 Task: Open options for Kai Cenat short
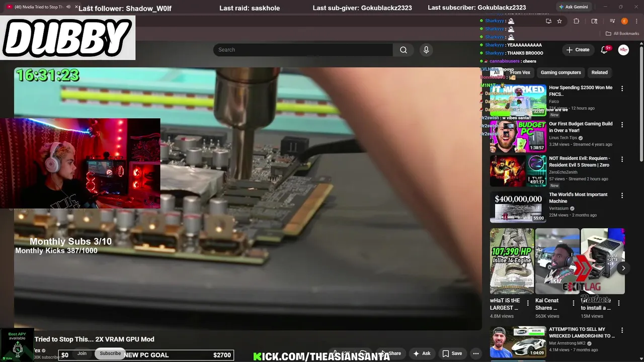(x=573, y=303)
